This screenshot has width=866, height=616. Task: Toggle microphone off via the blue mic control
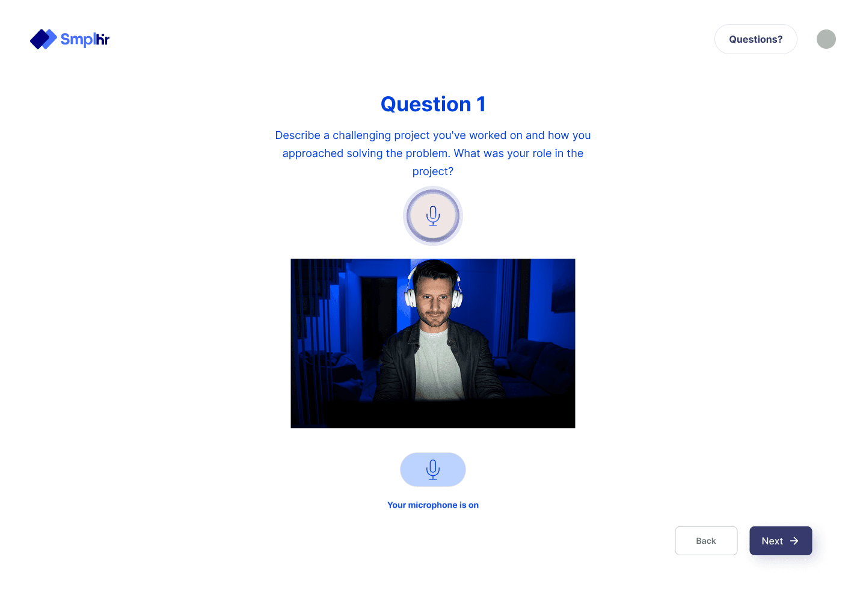point(432,469)
